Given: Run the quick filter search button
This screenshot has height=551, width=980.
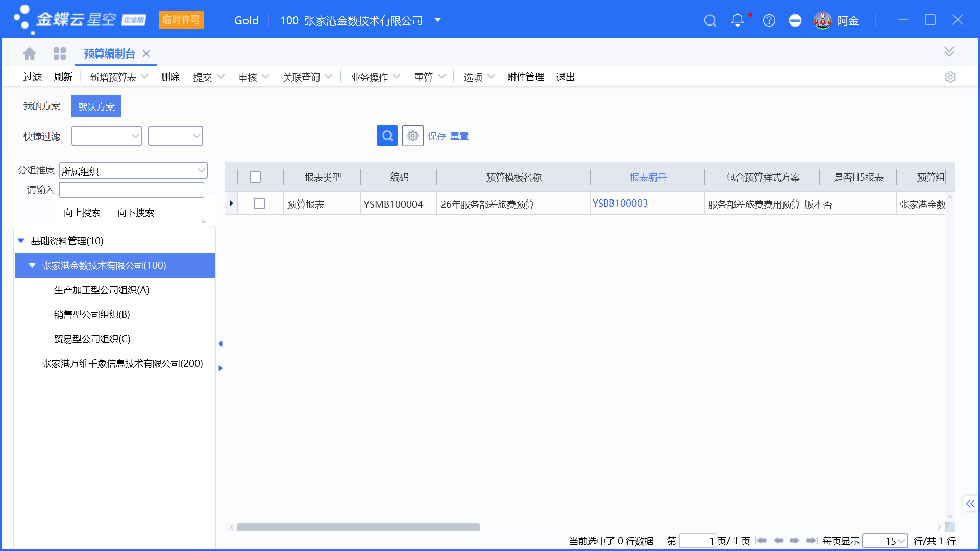Looking at the screenshot, I should coord(387,136).
